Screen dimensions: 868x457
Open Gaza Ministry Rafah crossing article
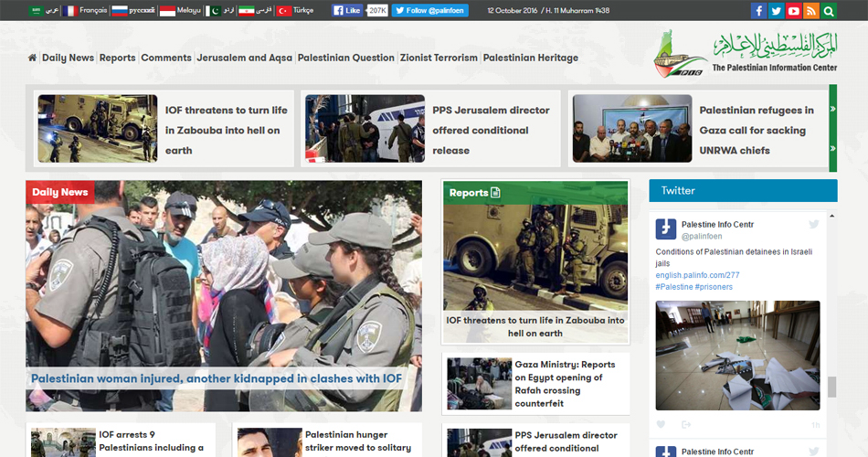coord(565,384)
